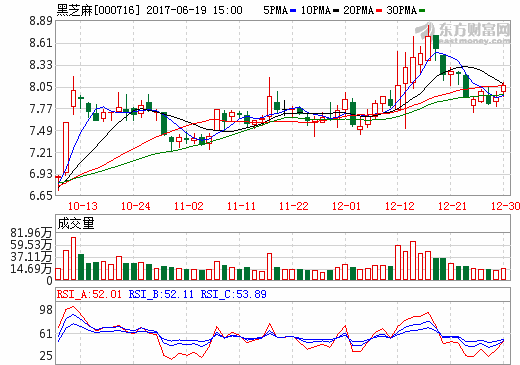
Task: Click date axis label 12-01
Action: (x=346, y=206)
